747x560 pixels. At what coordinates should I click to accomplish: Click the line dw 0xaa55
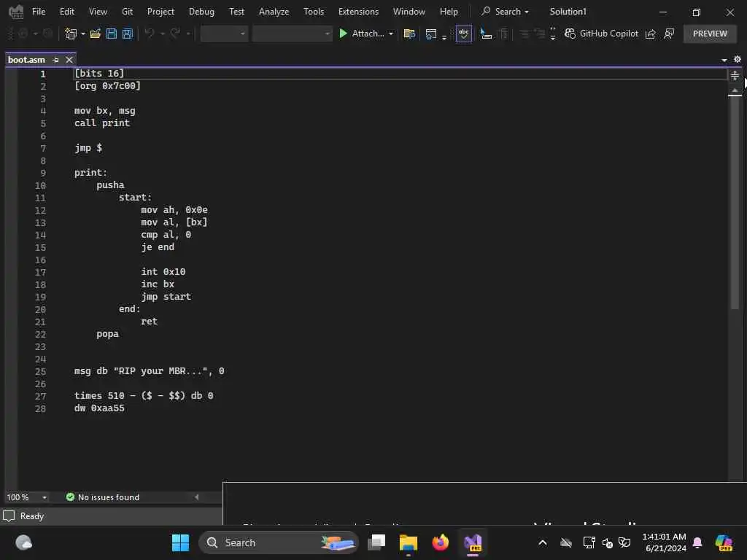coord(99,408)
